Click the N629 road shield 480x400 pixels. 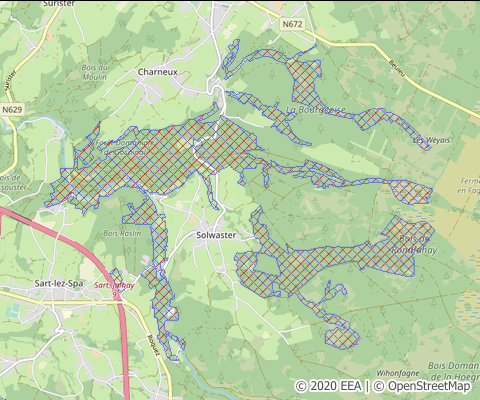12,109
